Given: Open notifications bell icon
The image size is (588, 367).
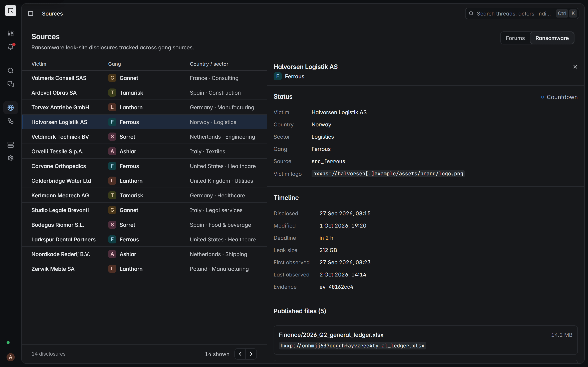Looking at the screenshot, I should pyautogui.click(x=10, y=47).
